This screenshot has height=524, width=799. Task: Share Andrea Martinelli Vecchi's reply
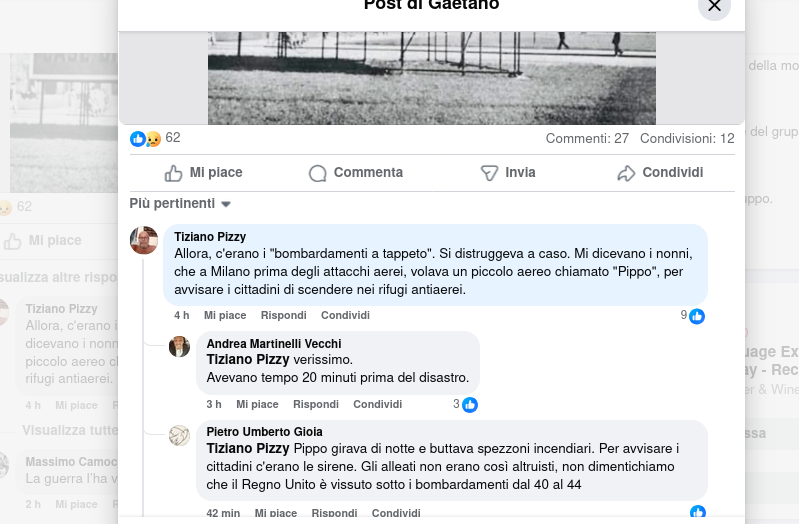[378, 405]
